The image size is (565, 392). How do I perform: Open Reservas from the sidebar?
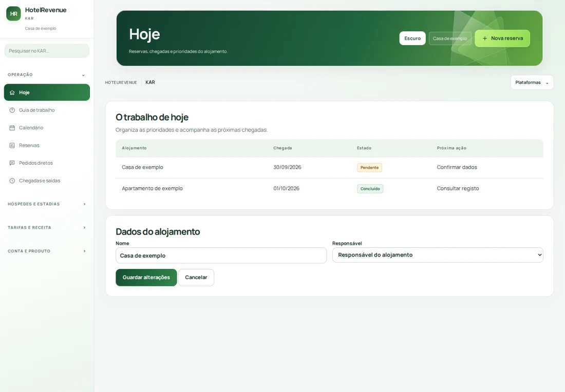pyautogui.click(x=47, y=145)
